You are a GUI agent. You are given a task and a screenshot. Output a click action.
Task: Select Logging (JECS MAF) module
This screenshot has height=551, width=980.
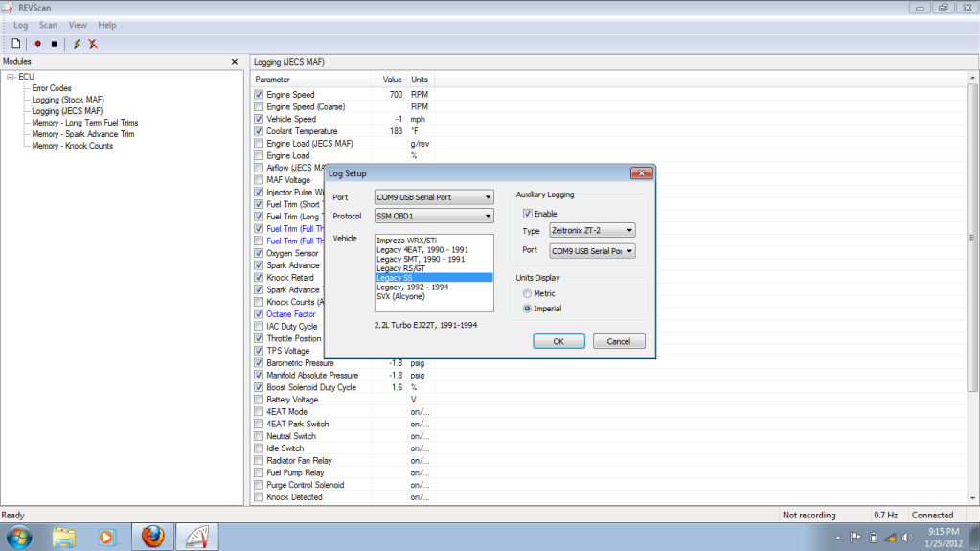point(67,111)
